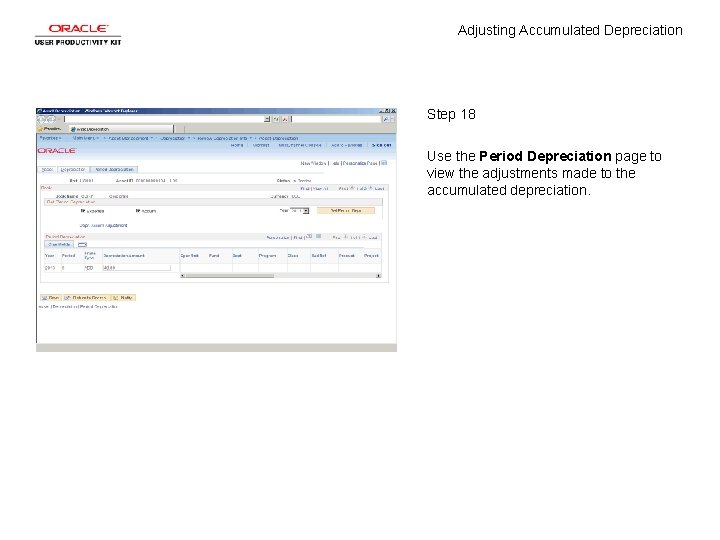
Task: Click the browser Stop icon
Action: 285,119
